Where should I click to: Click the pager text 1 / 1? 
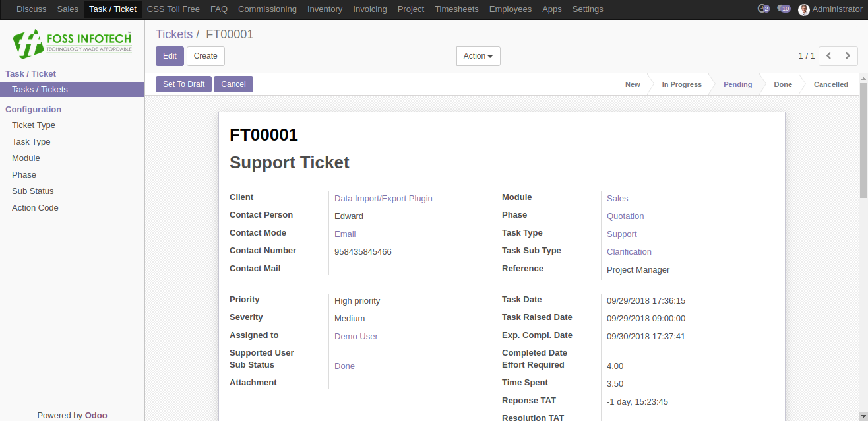[x=807, y=56]
